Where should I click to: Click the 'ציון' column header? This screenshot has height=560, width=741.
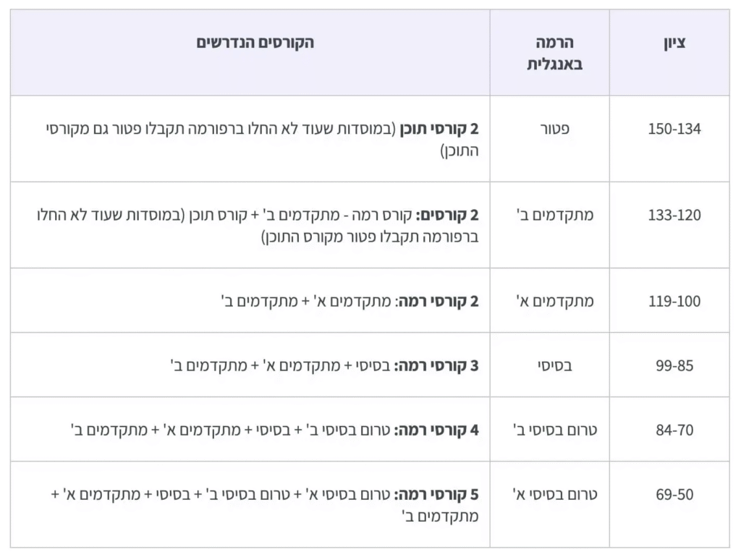pyautogui.click(x=674, y=43)
